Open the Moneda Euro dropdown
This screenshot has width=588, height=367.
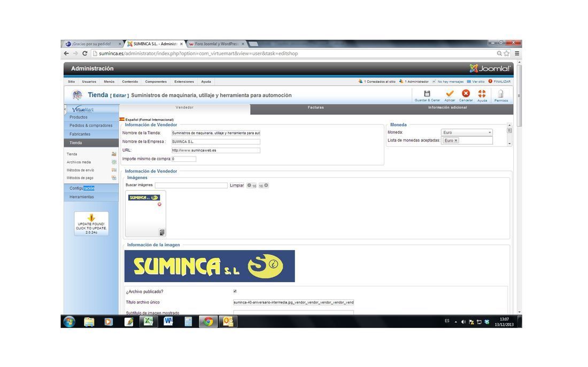467,132
